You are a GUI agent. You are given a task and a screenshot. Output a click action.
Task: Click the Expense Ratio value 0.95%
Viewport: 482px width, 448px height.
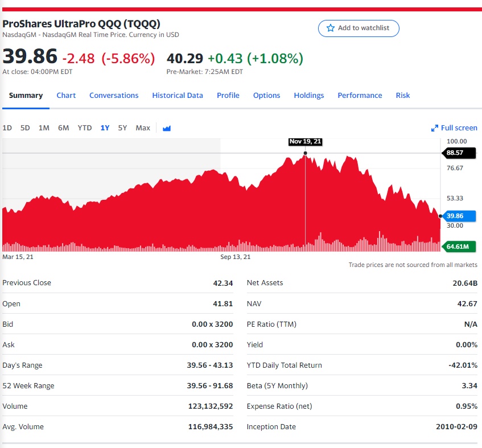tap(467, 406)
